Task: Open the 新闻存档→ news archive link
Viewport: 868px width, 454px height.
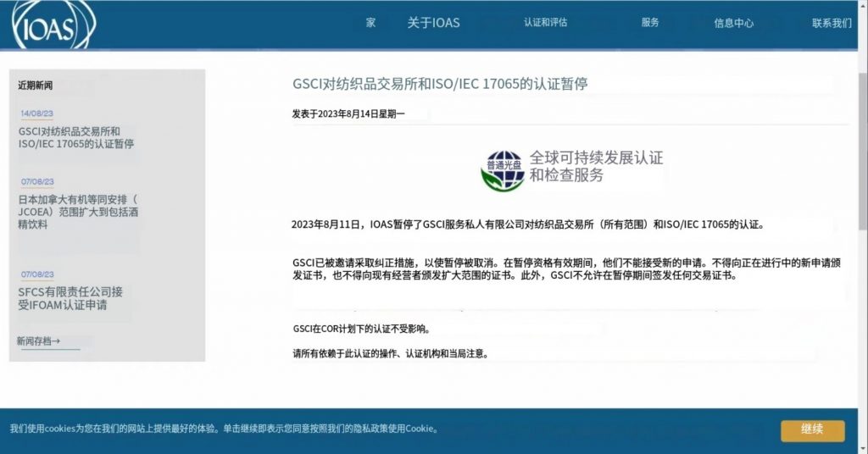Action: 38,341
